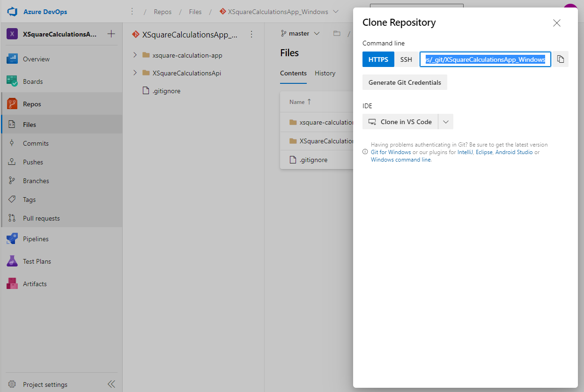Open the Artifacts sidebar icon
The height and width of the screenshot is (392, 584).
[x=12, y=284]
